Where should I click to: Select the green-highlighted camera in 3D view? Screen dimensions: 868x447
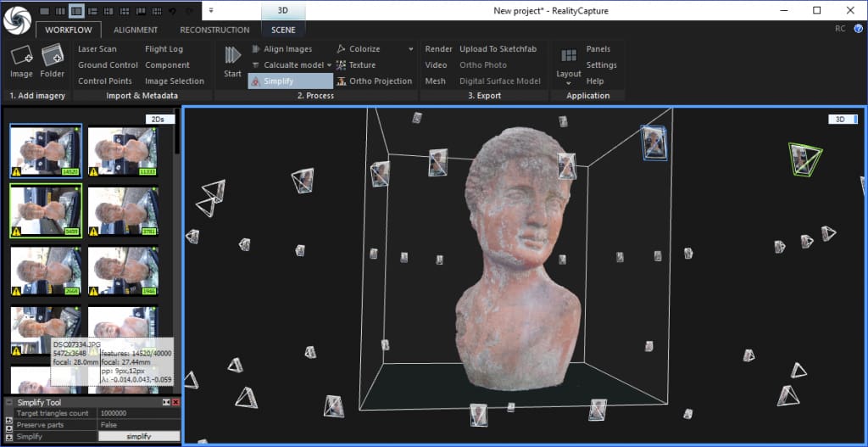click(x=805, y=159)
